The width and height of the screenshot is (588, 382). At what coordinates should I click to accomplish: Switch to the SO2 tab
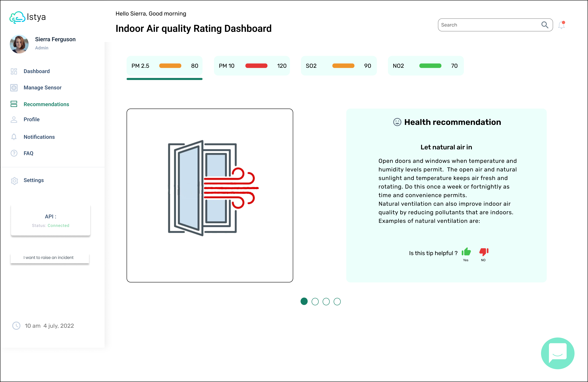pyautogui.click(x=339, y=66)
